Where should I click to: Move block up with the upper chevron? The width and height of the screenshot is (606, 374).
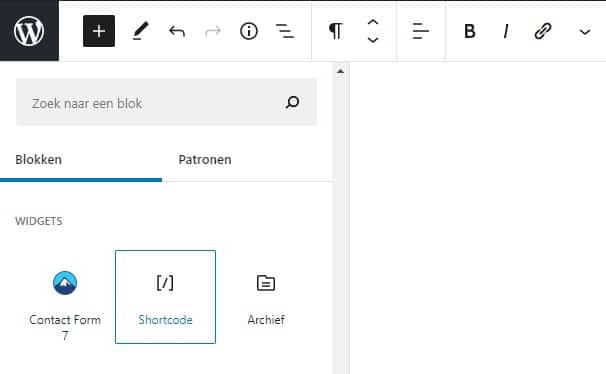(373, 22)
